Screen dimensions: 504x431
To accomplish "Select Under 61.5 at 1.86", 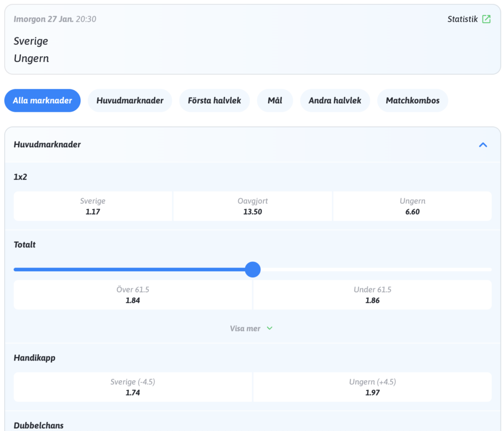I will (x=373, y=295).
